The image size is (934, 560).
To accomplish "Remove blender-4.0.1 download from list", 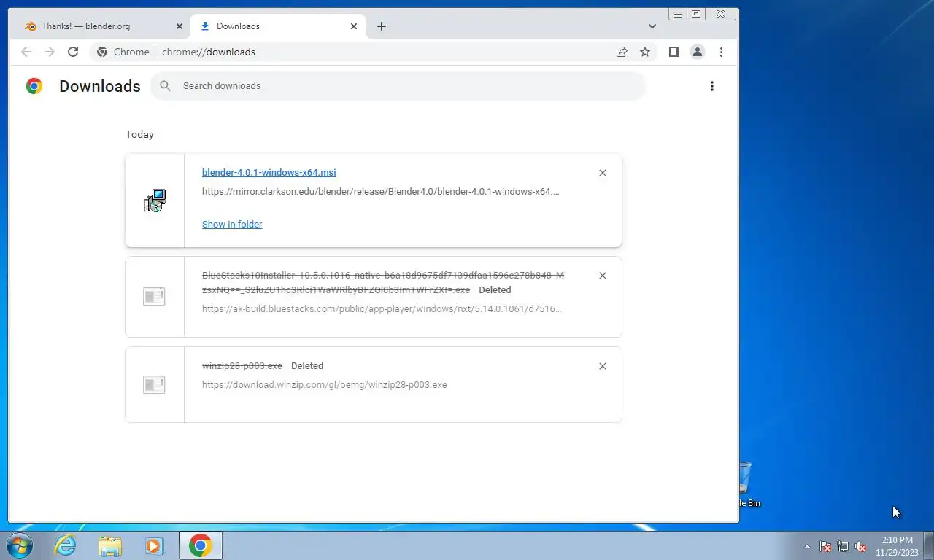I will [603, 173].
